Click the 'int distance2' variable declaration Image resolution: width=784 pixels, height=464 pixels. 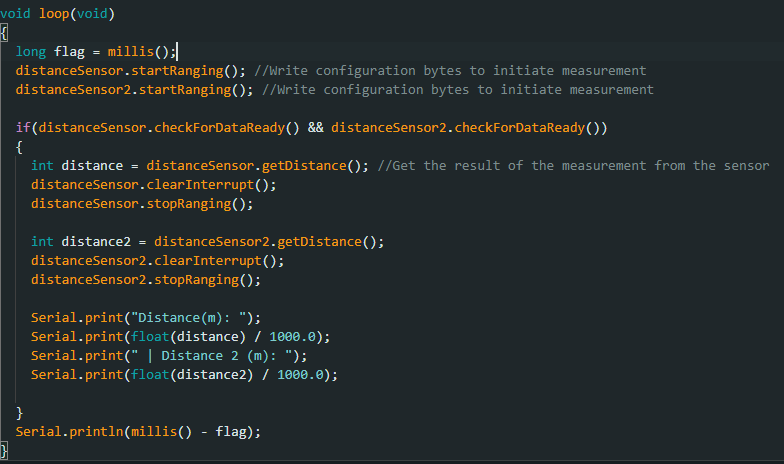pos(81,242)
